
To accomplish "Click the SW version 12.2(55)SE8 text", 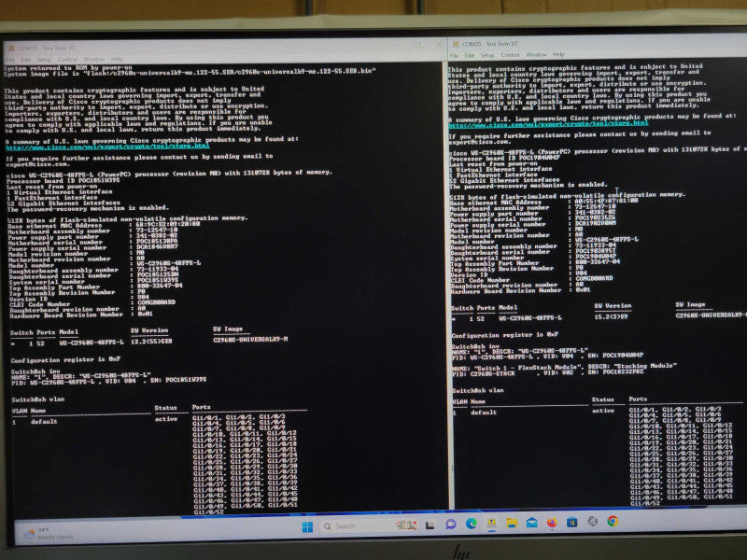I will (151, 342).
